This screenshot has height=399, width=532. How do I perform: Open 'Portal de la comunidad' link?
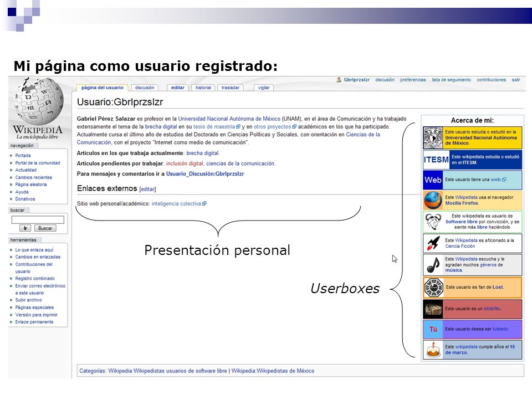37,163
